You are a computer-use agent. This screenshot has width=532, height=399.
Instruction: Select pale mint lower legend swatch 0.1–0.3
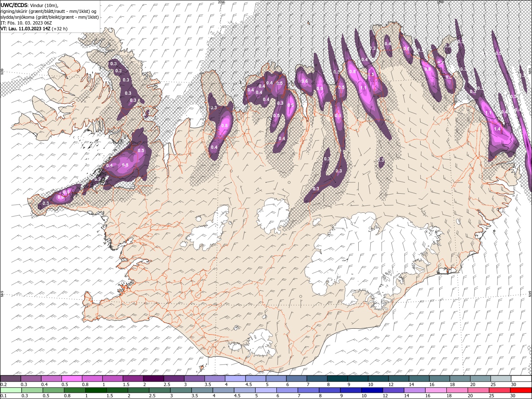tap(10, 390)
